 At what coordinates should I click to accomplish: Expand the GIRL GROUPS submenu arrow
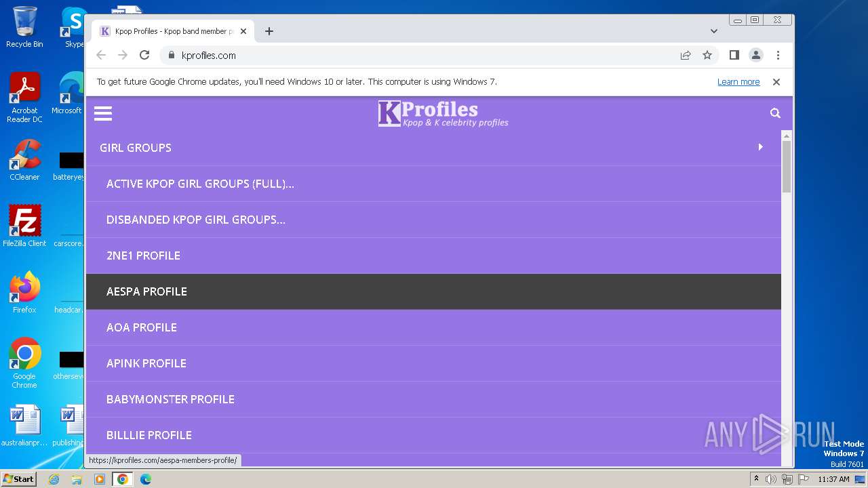click(760, 147)
